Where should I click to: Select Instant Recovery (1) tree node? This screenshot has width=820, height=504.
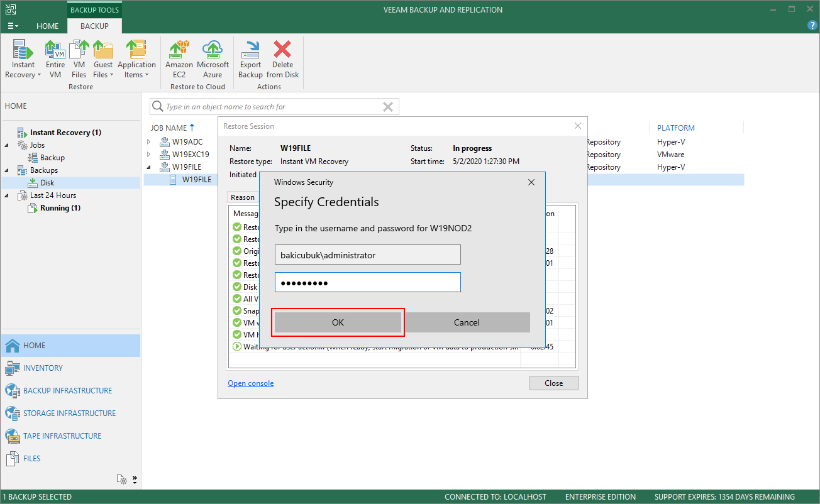click(65, 133)
